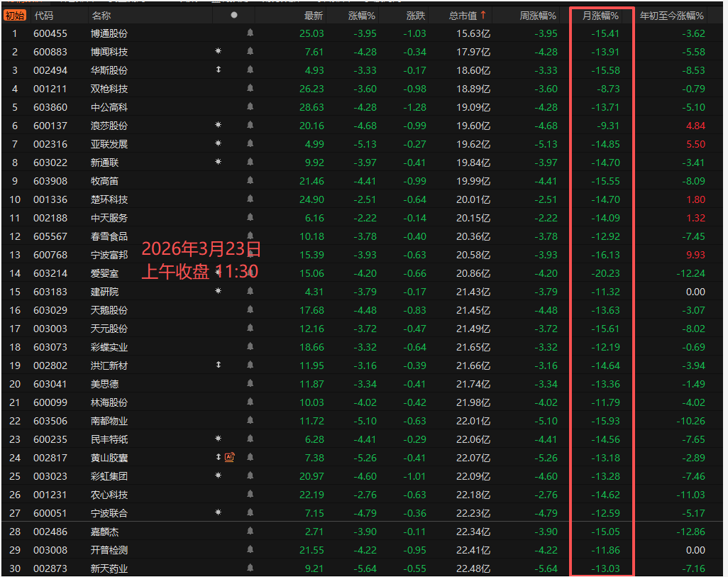The image size is (728, 577).
Task: Select stock code 600455
Action: pyautogui.click(x=50, y=33)
